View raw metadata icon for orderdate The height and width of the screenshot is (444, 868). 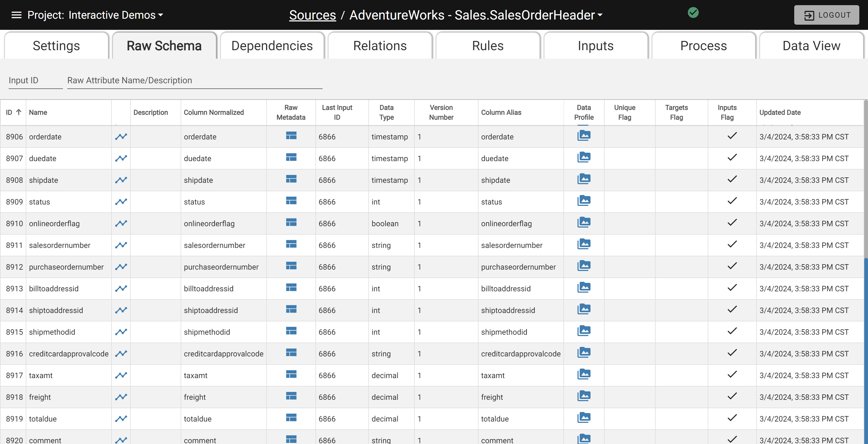pos(291,135)
